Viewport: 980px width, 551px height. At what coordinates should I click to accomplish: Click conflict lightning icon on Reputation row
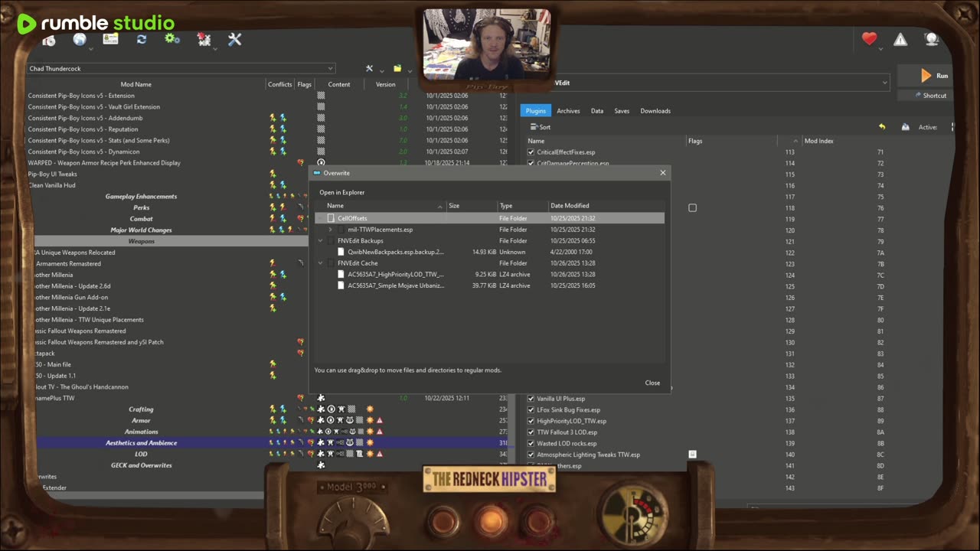(x=273, y=129)
